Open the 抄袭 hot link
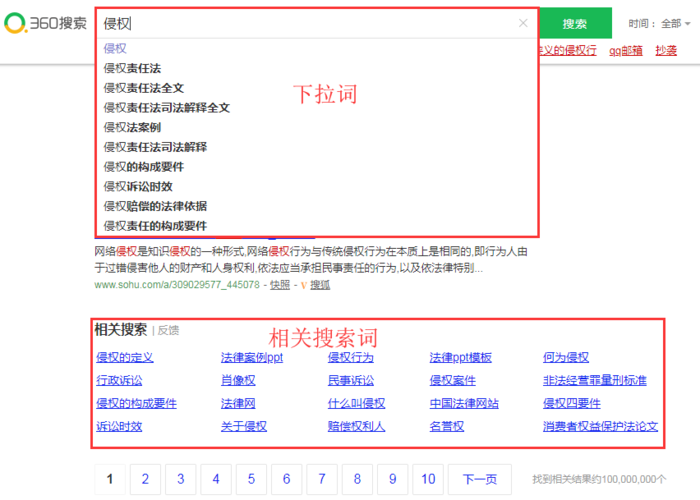The image size is (700, 500). click(x=666, y=50)
